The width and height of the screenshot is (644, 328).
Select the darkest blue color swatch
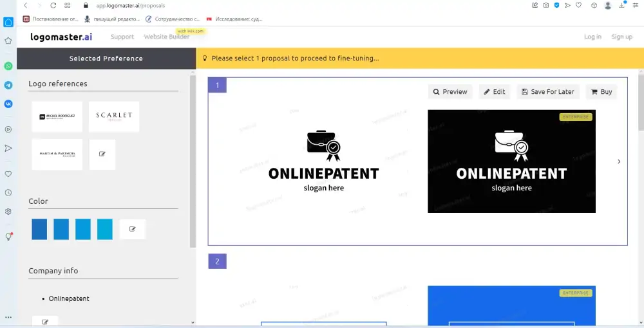(39, 229)
